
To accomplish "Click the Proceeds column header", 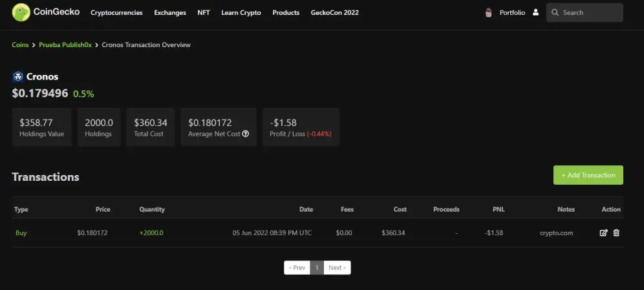I will 446,209.
